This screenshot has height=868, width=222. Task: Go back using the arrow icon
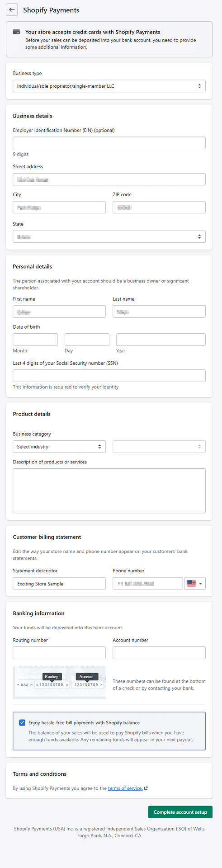(12, 9)
